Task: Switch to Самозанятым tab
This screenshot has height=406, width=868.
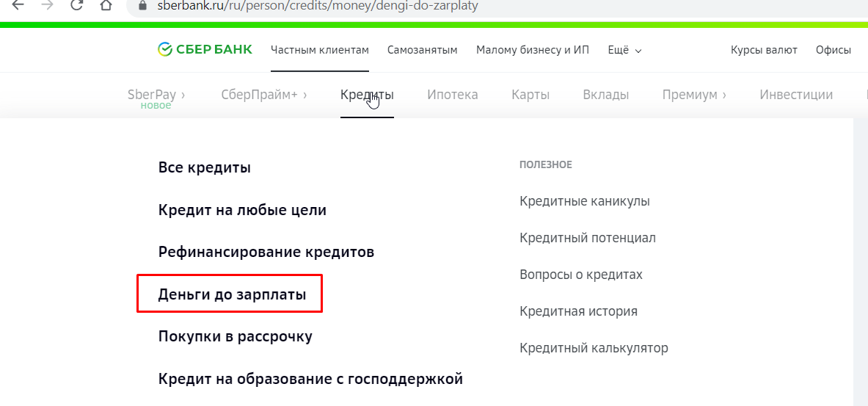Action: click(423, 51)
